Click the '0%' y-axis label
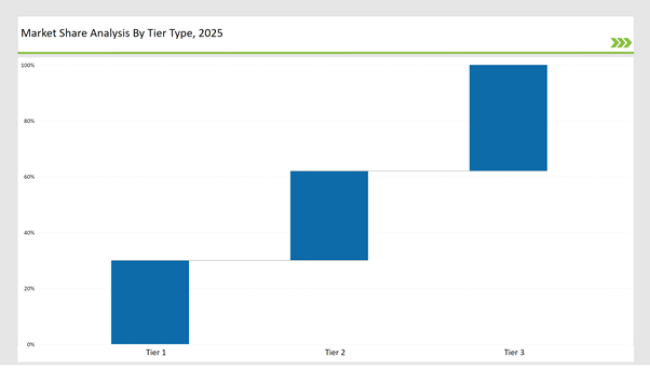This screenshot has height=370, width=650. coord(31,344)
